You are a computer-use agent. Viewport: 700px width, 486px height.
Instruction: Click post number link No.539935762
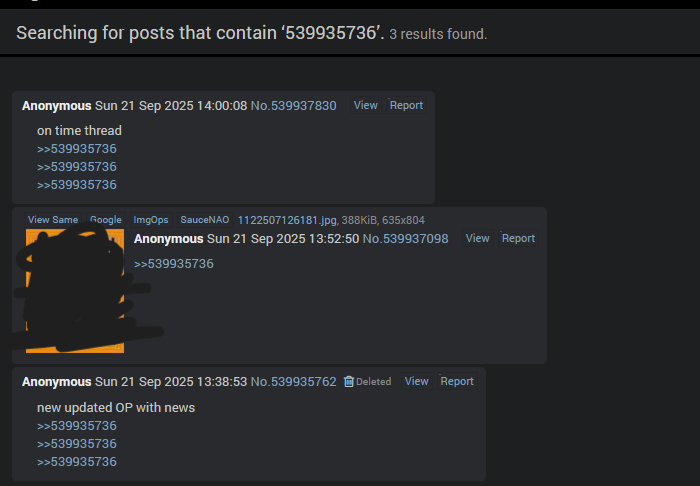click(x=293, y=382)
